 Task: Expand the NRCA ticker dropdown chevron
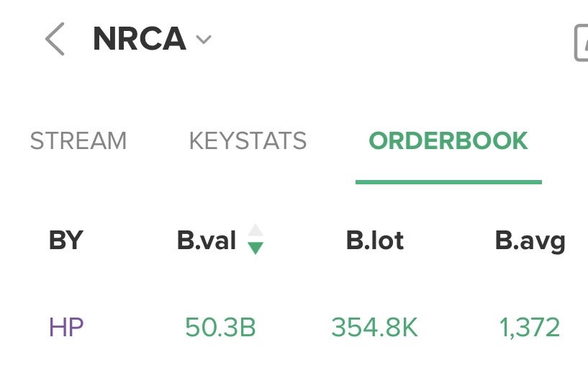click(204, 40)
